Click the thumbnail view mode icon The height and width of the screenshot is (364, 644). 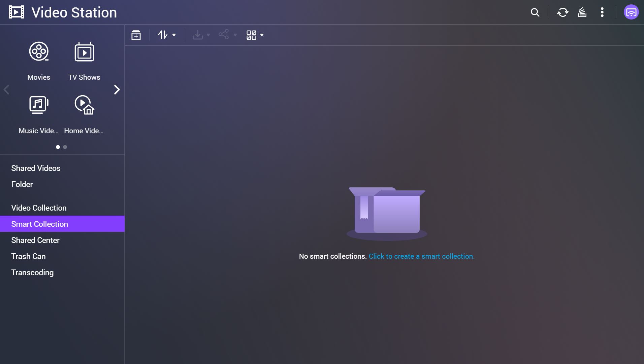(251, 35)
